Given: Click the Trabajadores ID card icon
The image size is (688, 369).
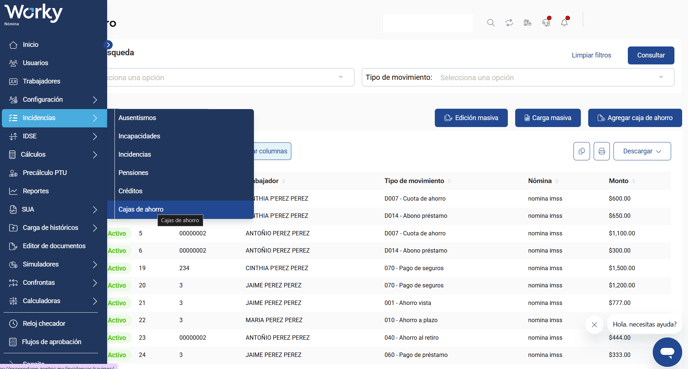Looking at the screenshot, I should tap(13, 81).
